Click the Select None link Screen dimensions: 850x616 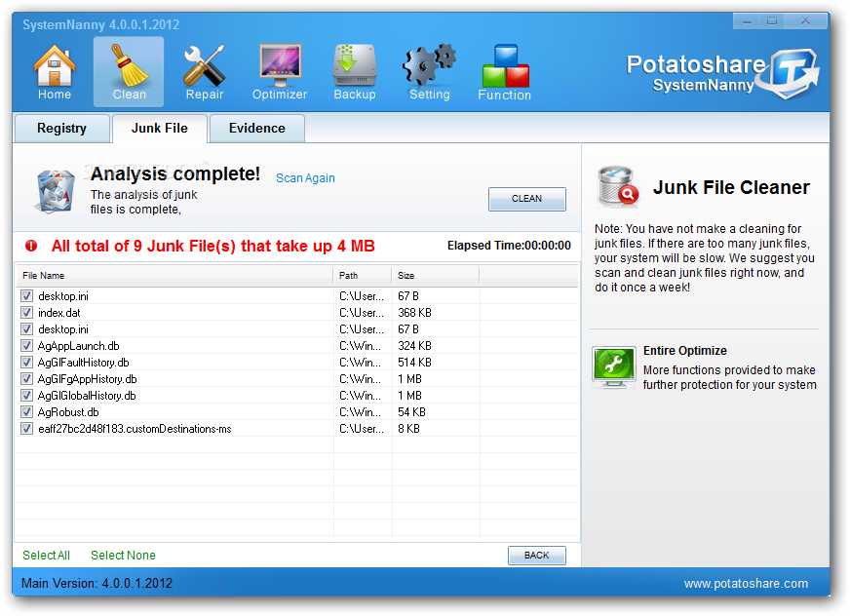pyautogui.click(x=123, y=556)
